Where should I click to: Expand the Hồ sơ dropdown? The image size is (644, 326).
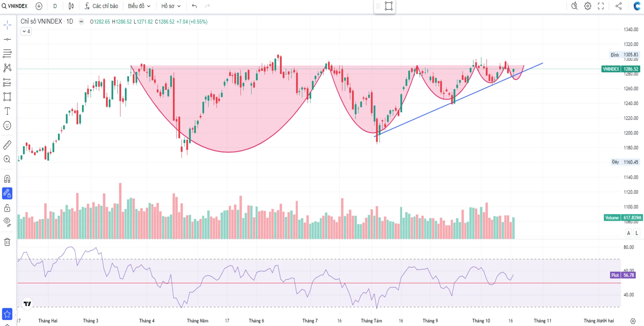171,6
